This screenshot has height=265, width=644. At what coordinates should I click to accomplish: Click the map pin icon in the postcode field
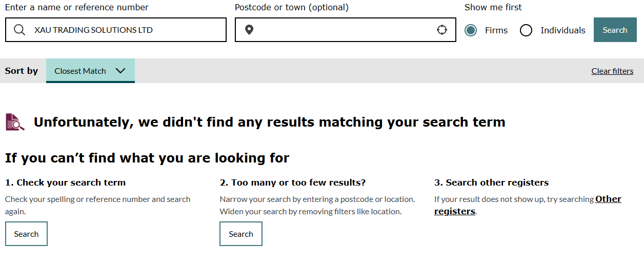tap(249, 30)
